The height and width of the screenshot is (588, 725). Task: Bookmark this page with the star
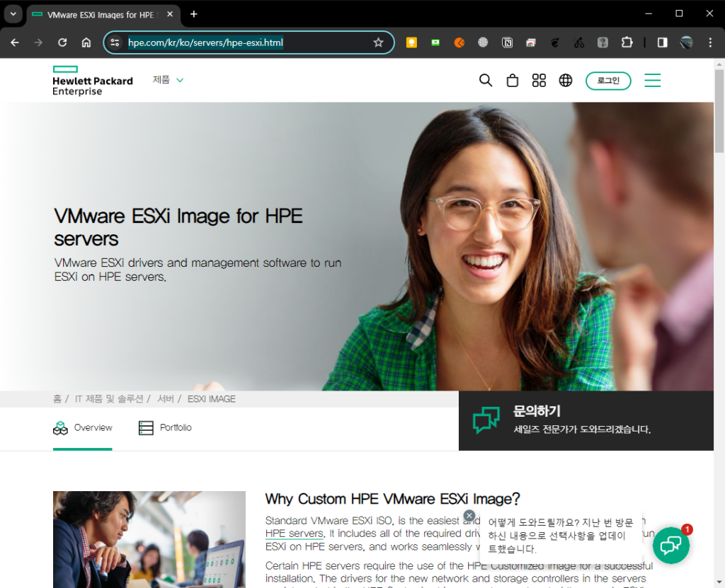point(378,42)
